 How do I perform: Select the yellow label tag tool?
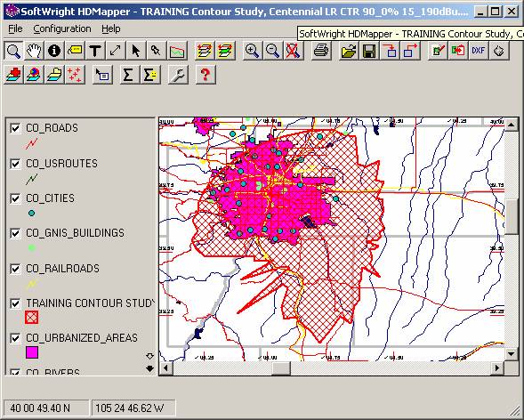click(x=75, y=51)
